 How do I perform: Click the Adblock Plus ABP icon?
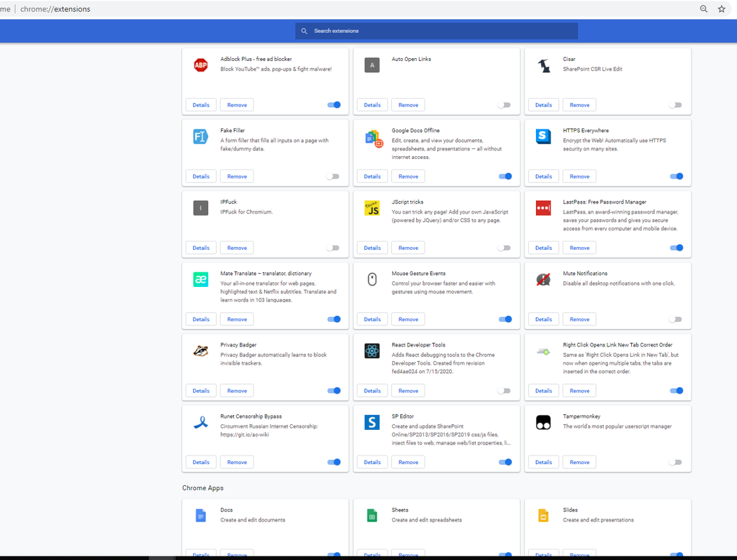tap(200, 65)
